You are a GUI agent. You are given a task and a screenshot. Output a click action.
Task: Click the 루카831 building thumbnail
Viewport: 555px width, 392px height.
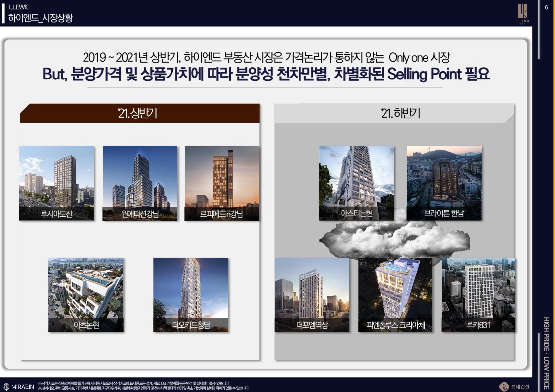478,294
